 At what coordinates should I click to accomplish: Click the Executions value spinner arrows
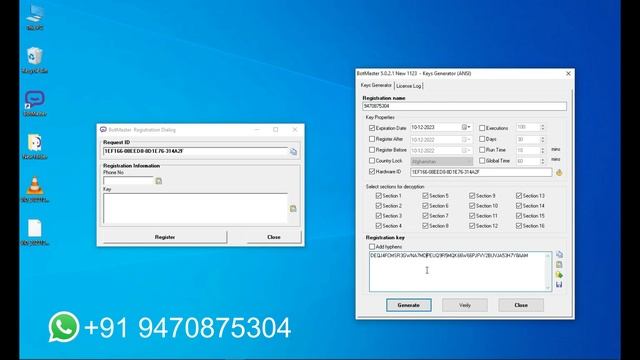click(542, 127)
